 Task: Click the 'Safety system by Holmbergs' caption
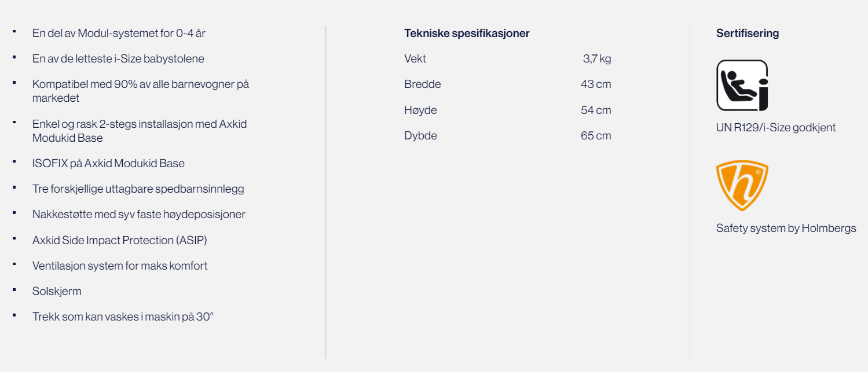786,228
